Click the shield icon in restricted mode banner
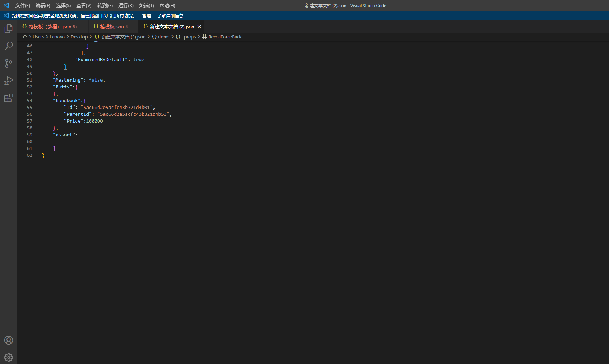This screenshot has height=364, width=609. (6, 15)
